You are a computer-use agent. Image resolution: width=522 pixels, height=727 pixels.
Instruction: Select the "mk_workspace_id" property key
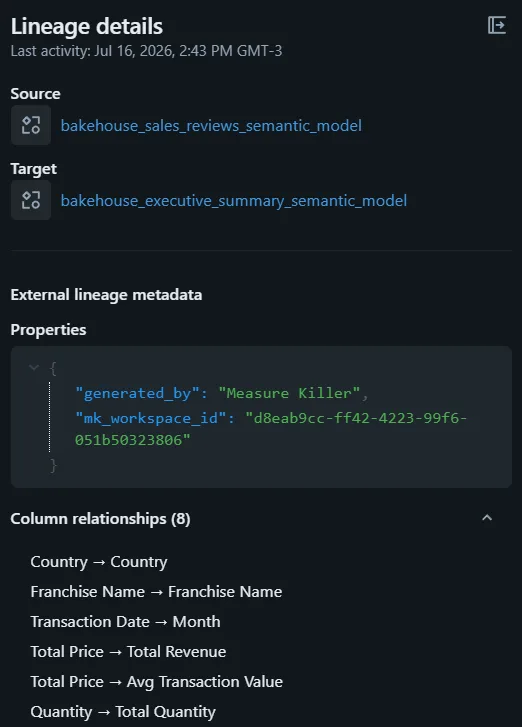(x=151, y=418)
